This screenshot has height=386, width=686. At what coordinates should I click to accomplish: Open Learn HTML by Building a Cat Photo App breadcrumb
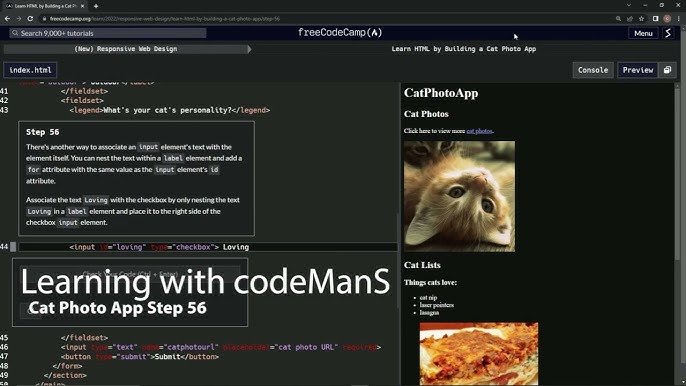point(464,49)
